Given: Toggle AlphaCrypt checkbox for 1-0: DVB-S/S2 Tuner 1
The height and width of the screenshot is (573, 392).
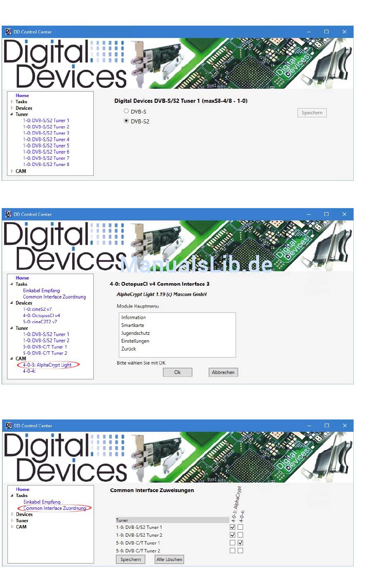Looking at the screenshot, I should click(x=232, y=527).
